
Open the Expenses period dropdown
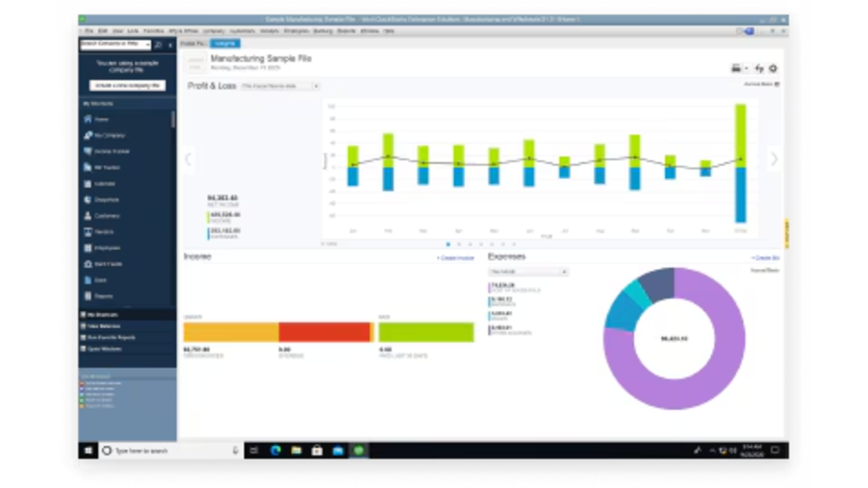click(x=528, y=272)
